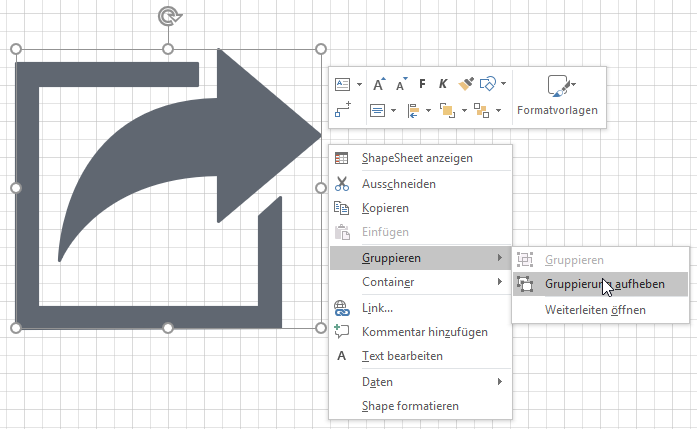697x429 pixels.
Task: Click the text box icon in mini toolbar
Action: click(x=342, y=84)
